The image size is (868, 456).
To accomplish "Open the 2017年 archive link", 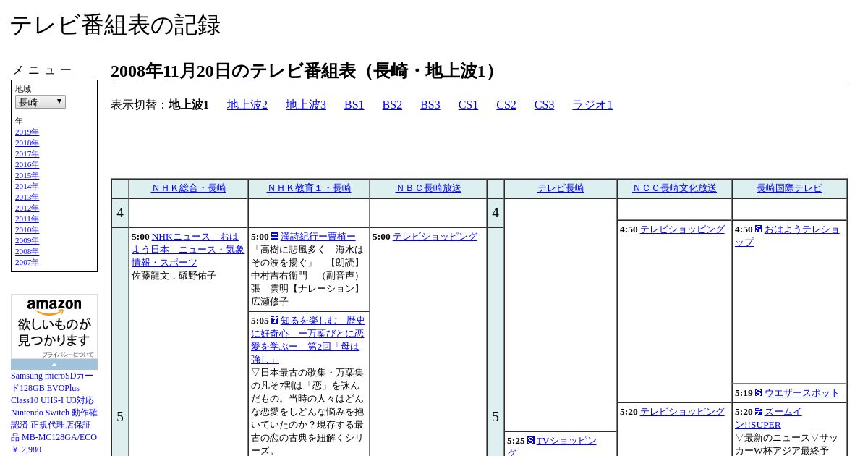I will [x=27, y=154].
